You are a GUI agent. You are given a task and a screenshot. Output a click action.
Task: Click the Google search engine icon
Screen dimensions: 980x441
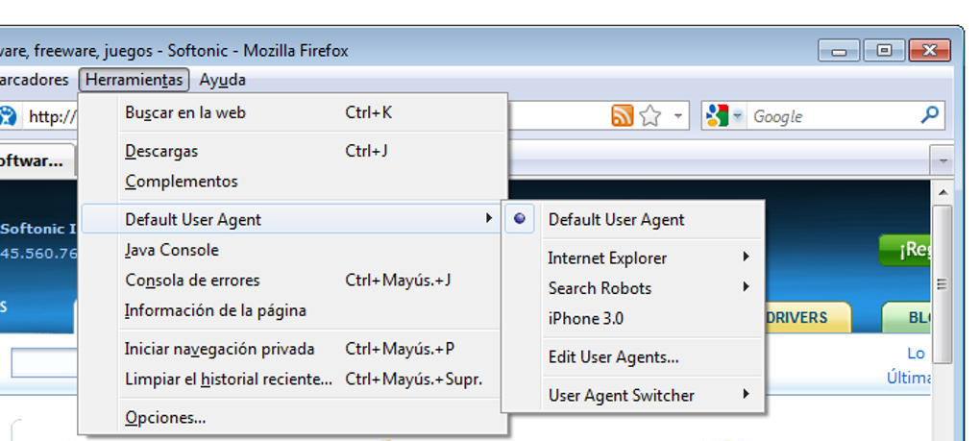pos(717,116)
